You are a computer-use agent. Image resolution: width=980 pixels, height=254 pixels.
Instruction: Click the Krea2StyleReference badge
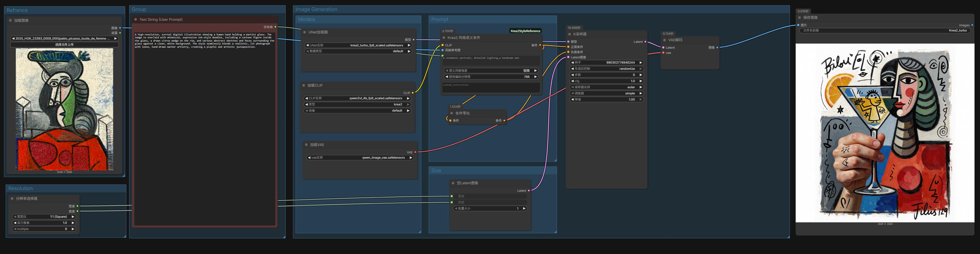pyautogui.click(x=525, y=31)
